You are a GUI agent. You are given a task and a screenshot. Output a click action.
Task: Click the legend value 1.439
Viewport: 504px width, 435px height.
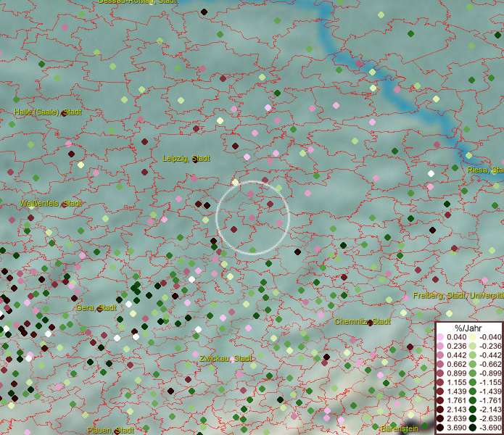pyautogui.click(x=456, y=391)
